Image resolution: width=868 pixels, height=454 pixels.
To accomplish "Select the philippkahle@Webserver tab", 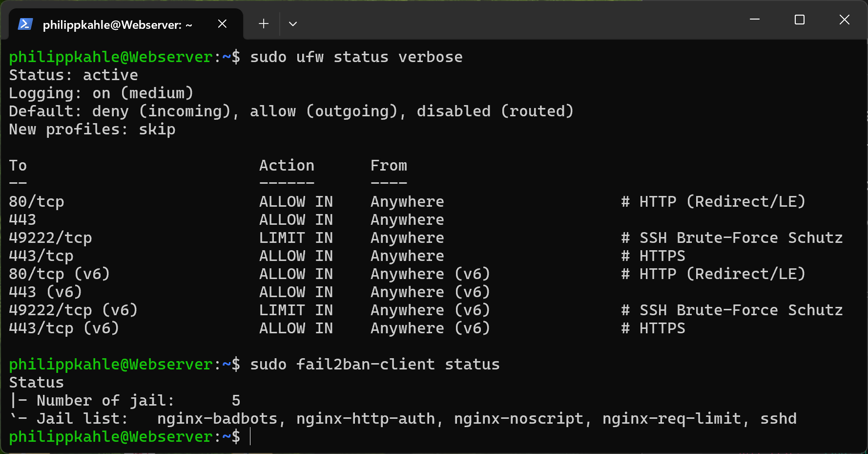I will click(x=117, y=24).
